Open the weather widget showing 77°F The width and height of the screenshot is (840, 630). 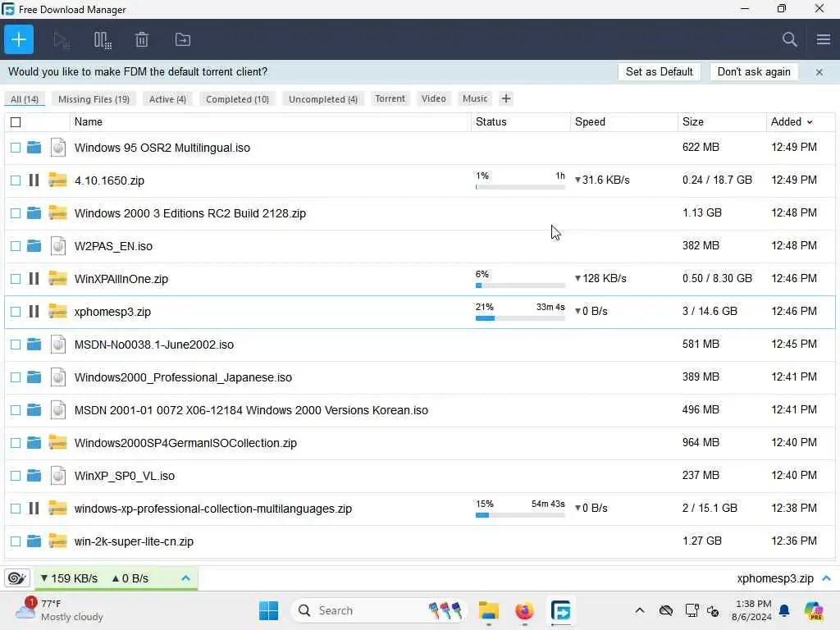59,610
